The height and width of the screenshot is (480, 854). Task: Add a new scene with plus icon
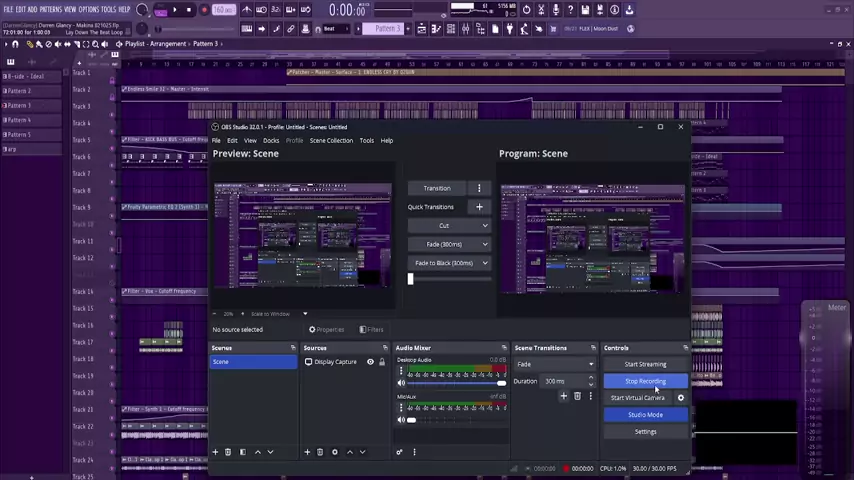215,452
